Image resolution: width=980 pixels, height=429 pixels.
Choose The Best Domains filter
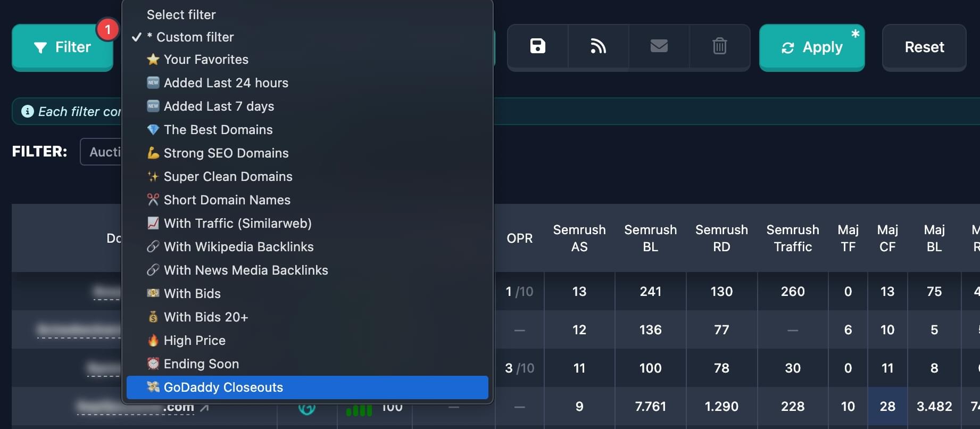coord(218,130)
